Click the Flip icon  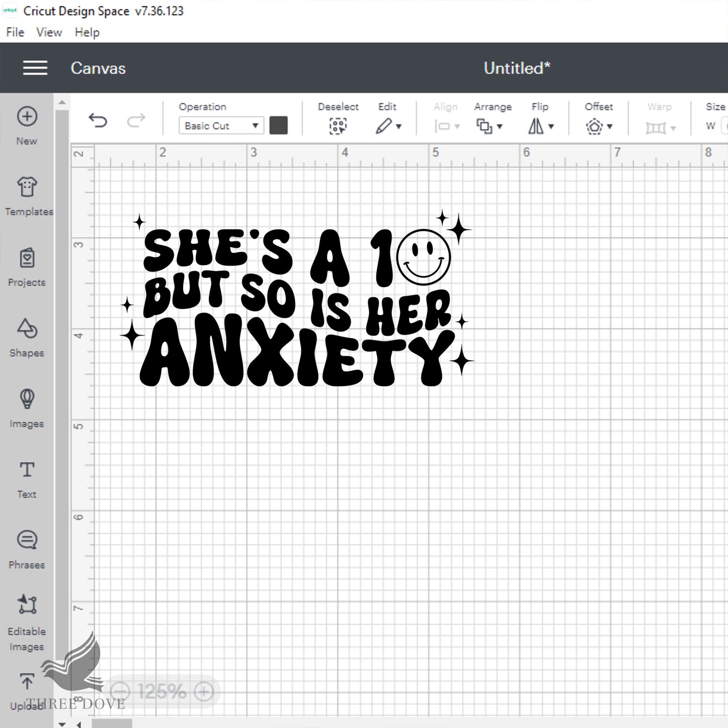pos(536,126)
